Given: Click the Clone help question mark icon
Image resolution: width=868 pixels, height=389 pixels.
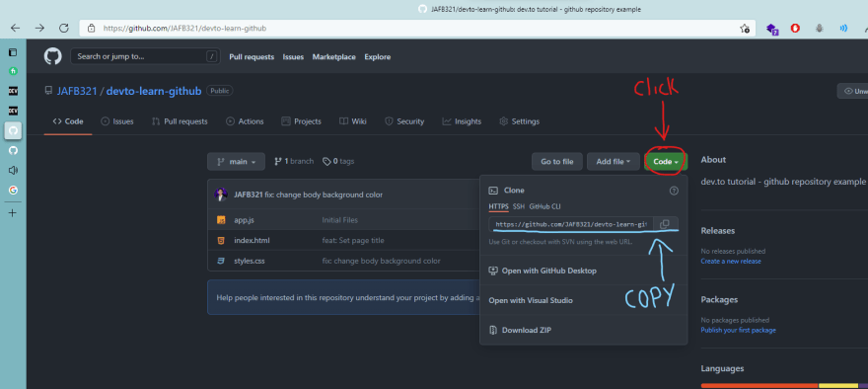Looking at the screenshot, I should point(674,191).
